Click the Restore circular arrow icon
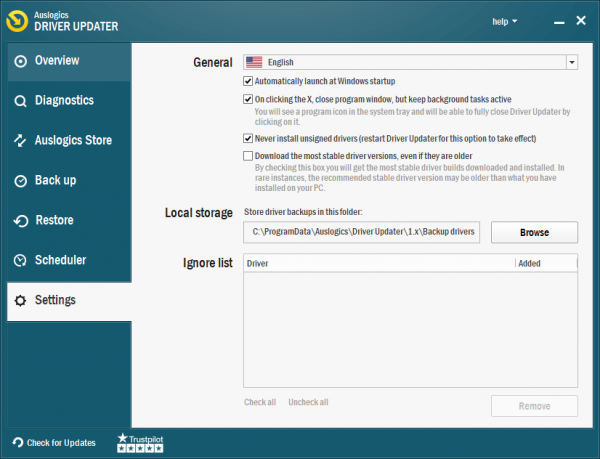This screenshot has height=459, width=600. 20,221
